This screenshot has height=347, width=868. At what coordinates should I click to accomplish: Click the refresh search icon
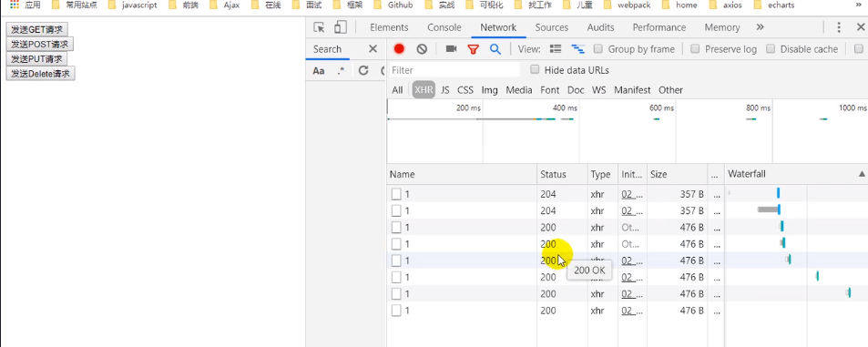[x=363, y=70]
